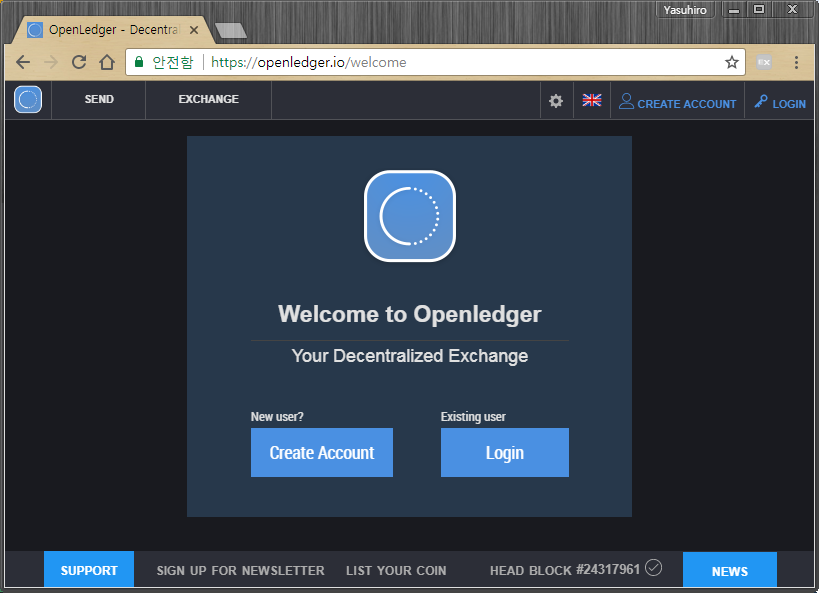Screen dimensions: 819x593
Task: Click HEAD BLOCK #24317961 status
Action: (x=565, y=570)
